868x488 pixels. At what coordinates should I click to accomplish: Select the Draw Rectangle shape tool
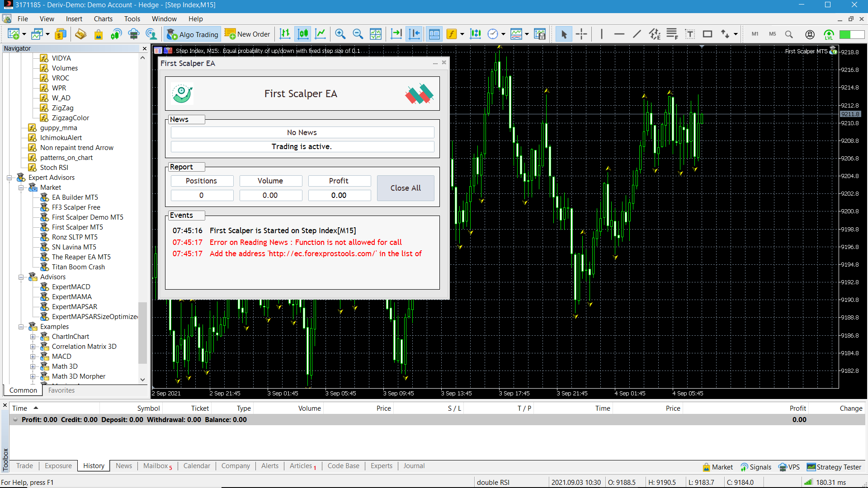click(x=708, y=34)
